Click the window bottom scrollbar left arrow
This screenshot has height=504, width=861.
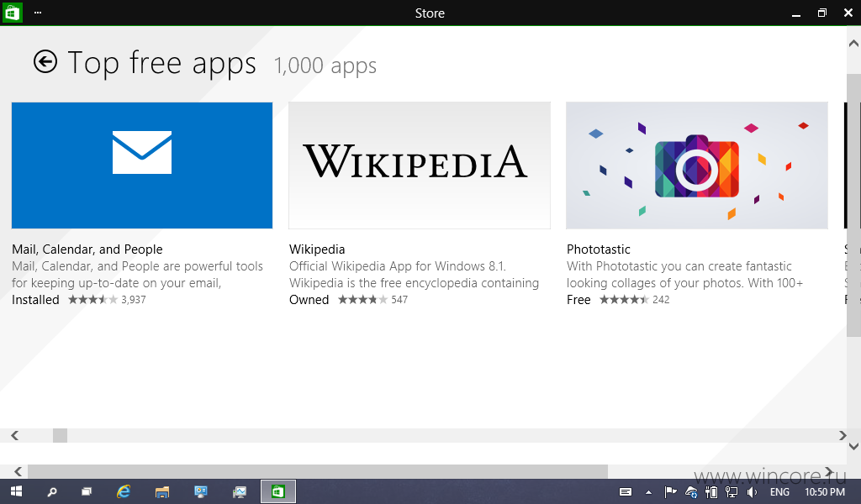pos(18,471)
